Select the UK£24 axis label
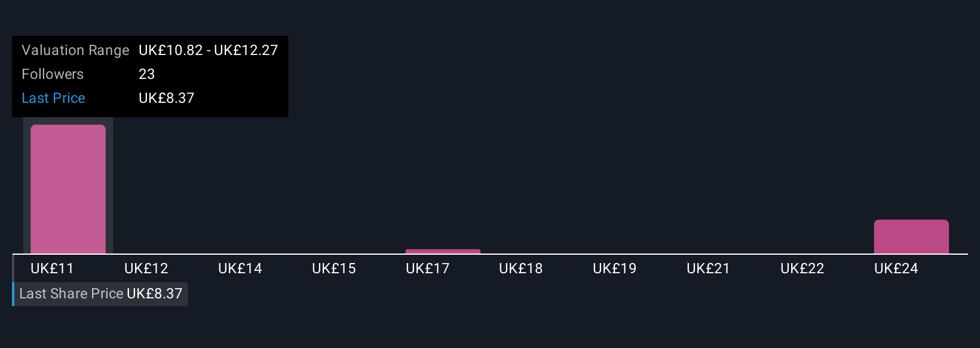The height and width of the screenshot is (348, 980). click(x=896, y=268)
